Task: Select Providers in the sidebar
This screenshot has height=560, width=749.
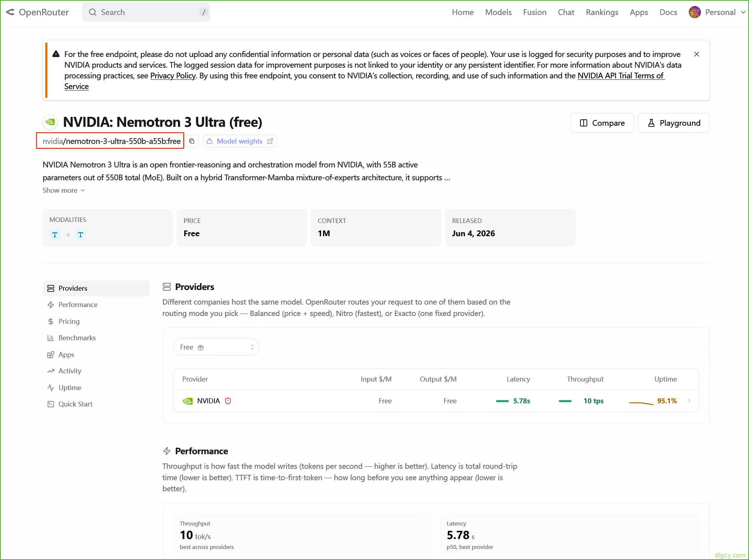Action: [x=96, y=288]
